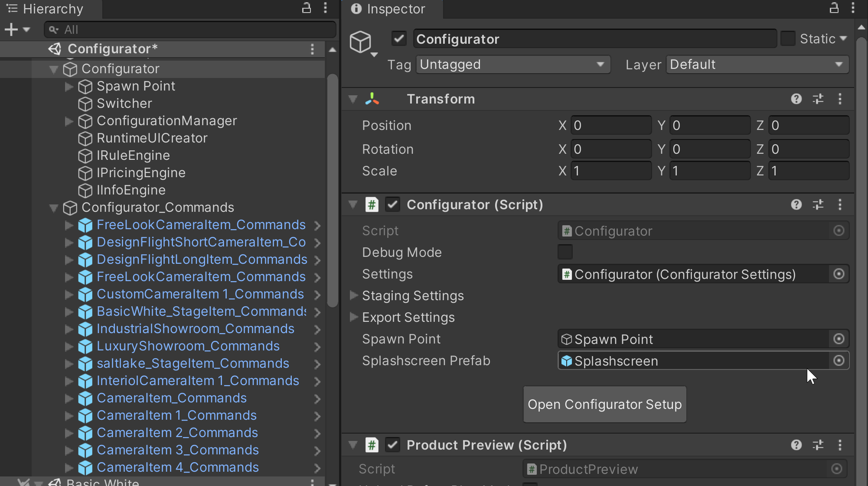
Task: Open the Tag dropdown showing Untagged
Action: click(513, 65)
